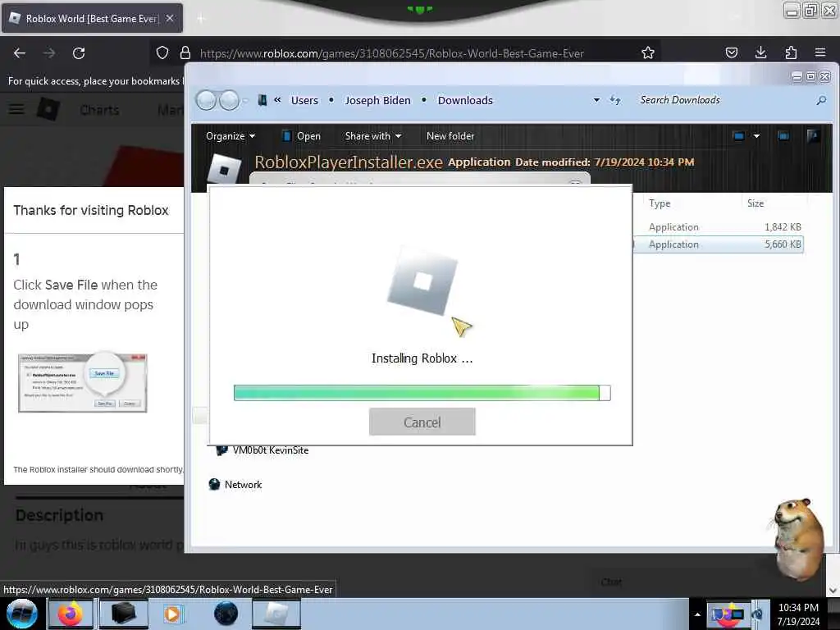Bookmark this page with the star
Screen dimensions: 840x630
pos(648,52)
